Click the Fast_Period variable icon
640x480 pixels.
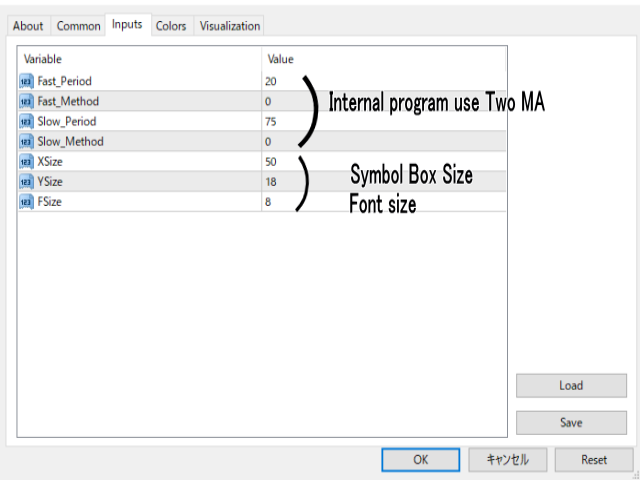26,81
